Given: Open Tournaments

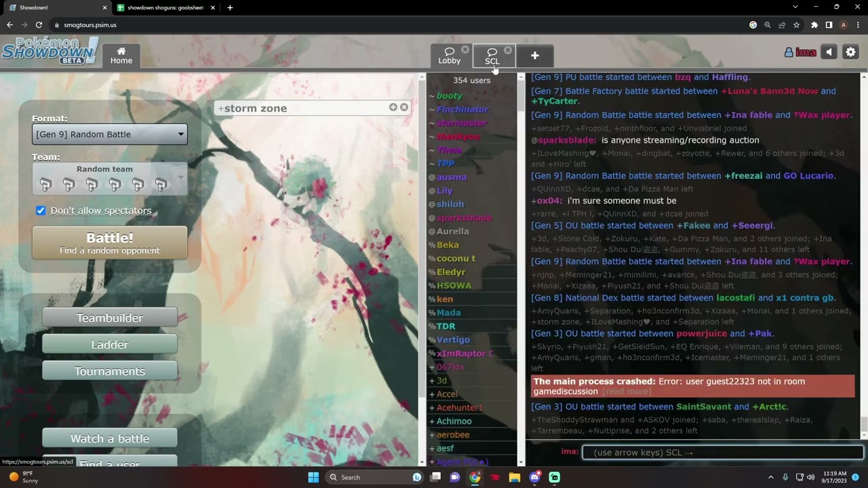Looking at the screenshot, I should pyautogui.click(x=109, y=371).
